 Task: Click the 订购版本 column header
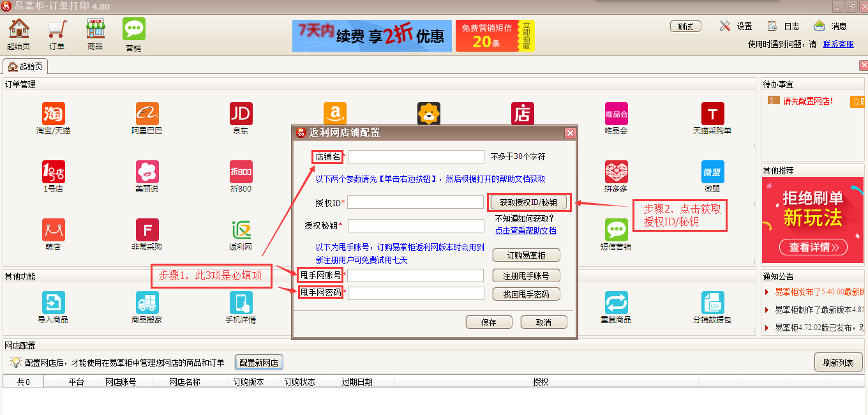pyautogui.click(x=248, y=382)
